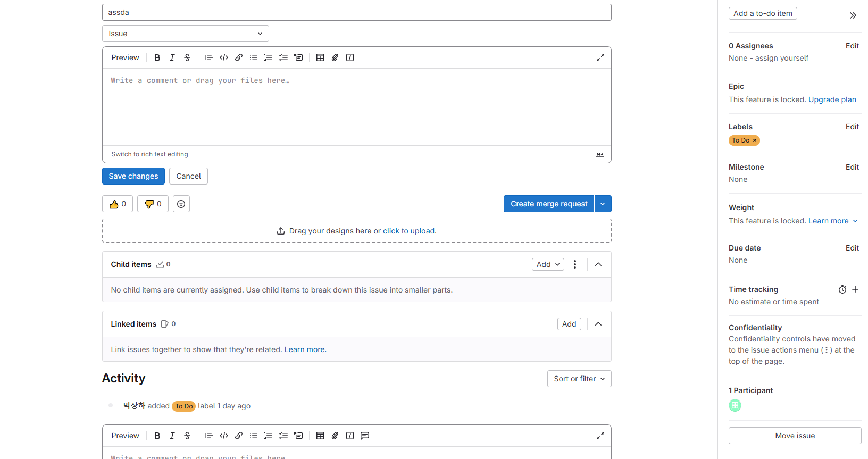Viewport: 868px width, 459px height.
Task: Toggle the thumbs up reaction
Action: click(118, 204)
